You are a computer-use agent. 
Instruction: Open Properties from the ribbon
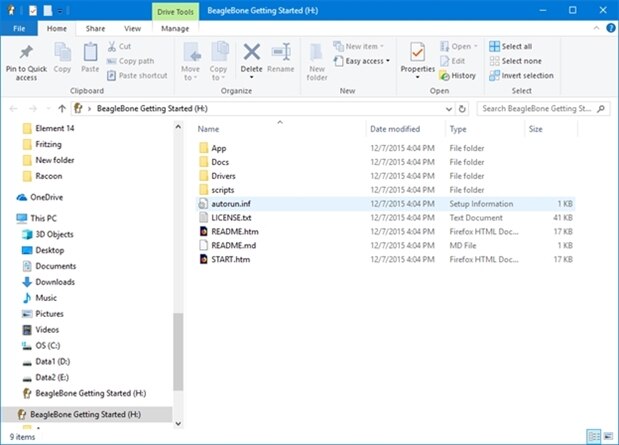(417, 58)
